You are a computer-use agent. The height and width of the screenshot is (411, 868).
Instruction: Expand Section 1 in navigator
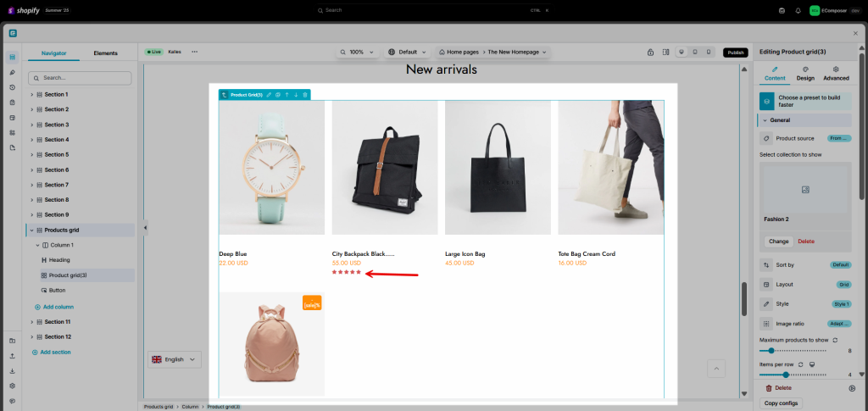point(31,95)
